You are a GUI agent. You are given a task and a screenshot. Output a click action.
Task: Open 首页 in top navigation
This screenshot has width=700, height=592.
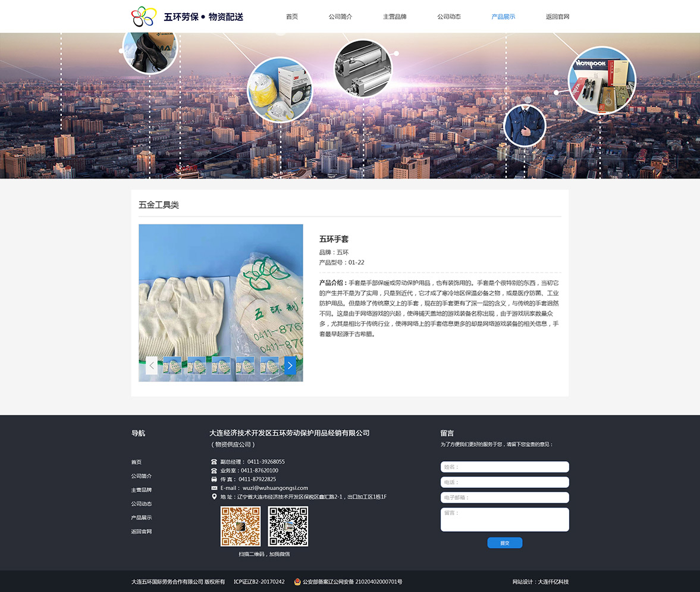(292, 17)
